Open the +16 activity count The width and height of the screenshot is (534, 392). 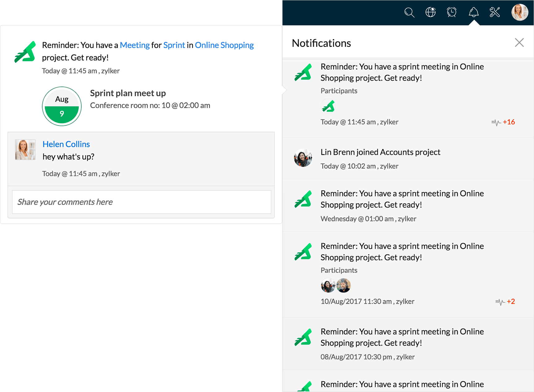(x=509, y=122)
